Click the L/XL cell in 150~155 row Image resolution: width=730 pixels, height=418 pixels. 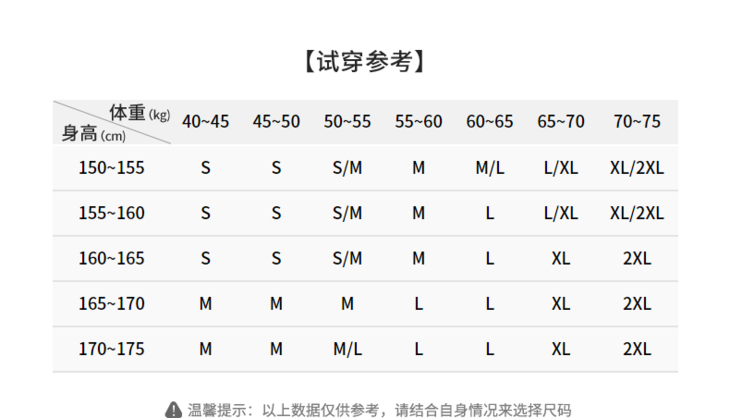pyautogui.click(x=561, y=168)
